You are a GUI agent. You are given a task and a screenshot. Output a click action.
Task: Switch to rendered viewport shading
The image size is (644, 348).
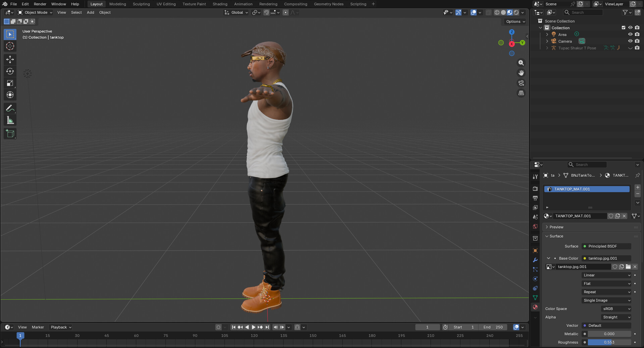pos(516,12)
